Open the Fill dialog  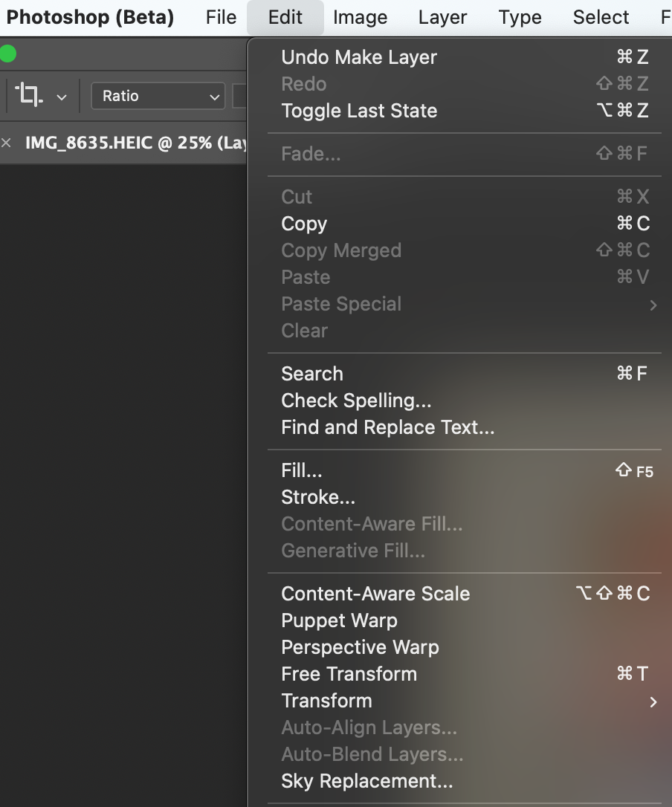(300, 470)
